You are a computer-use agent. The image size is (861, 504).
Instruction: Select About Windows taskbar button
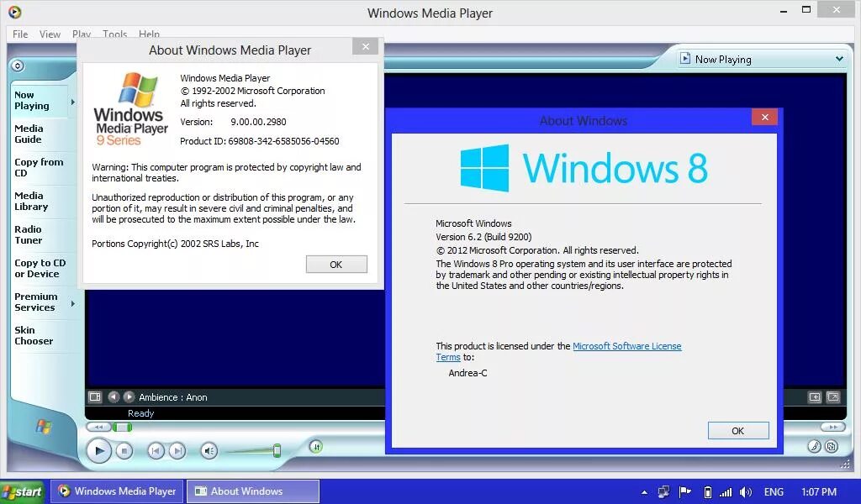(x=253, y=491)
